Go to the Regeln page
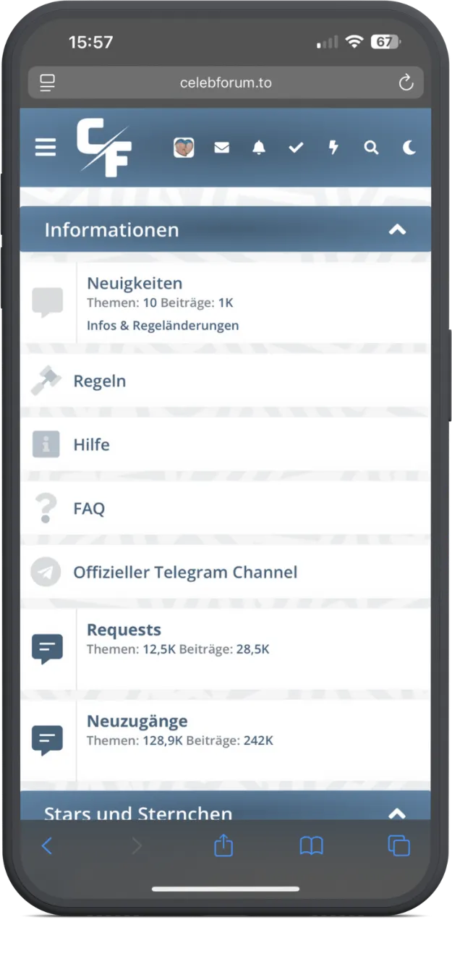Image resolution: width=452 pixels, height=980 pixels. 100,381
